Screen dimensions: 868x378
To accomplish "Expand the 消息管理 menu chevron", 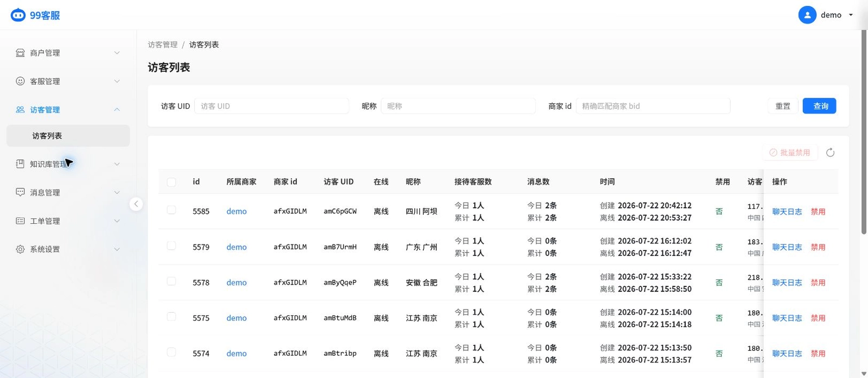I will [117, 192].
